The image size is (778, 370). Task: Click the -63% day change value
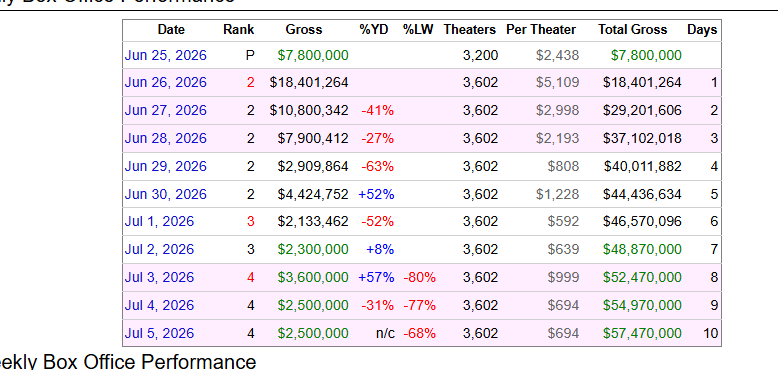378,166
